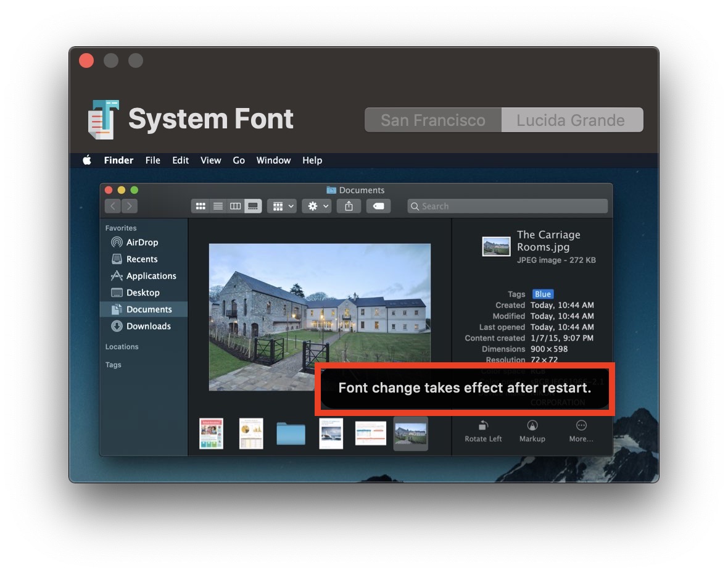This screenshot has width=728, height=574.
Task: Click the More… actions button
Action: pos(581,431)
